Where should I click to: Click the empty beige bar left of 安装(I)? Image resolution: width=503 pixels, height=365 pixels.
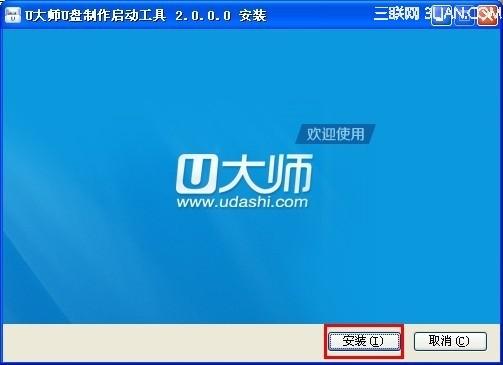163,342
